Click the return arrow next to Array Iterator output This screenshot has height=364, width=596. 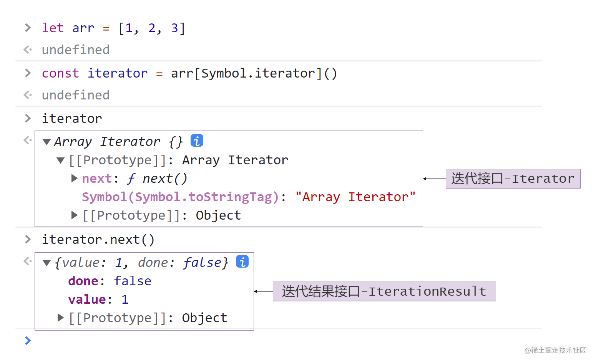(27, 140)
